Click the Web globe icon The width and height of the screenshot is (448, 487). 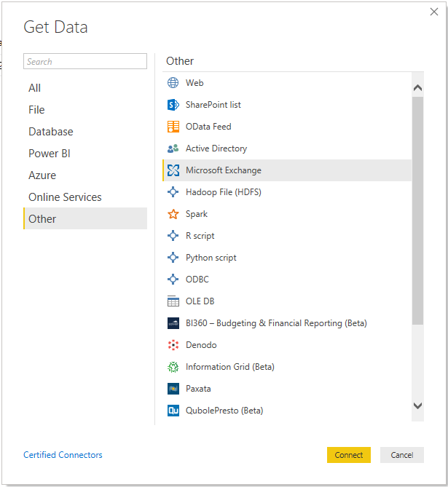tap(173, 83)
